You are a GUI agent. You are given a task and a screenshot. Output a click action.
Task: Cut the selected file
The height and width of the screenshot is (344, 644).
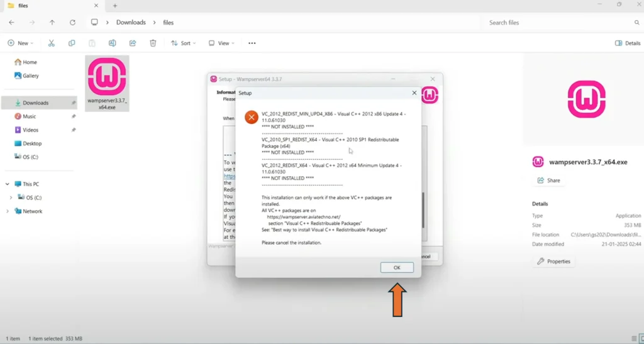(x=52, y=43)
